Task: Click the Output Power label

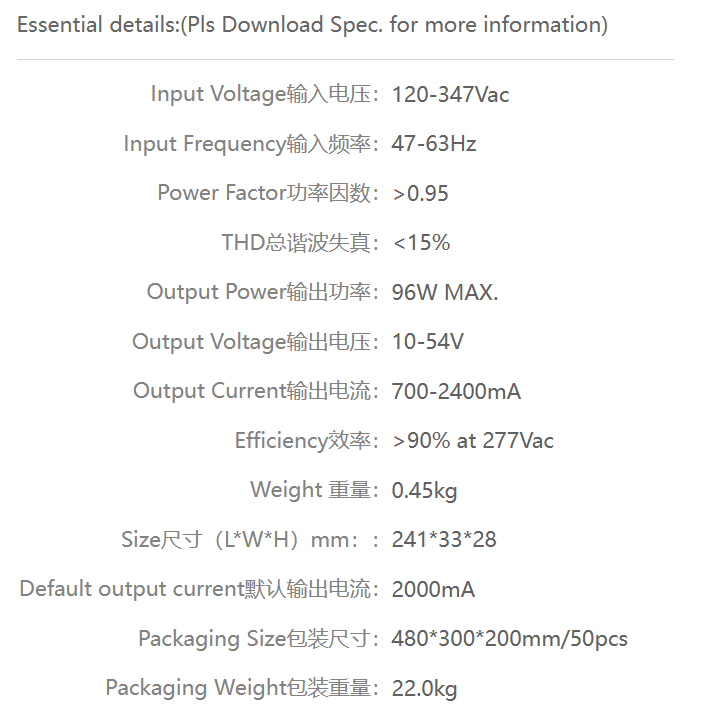Action: (263, 292)
